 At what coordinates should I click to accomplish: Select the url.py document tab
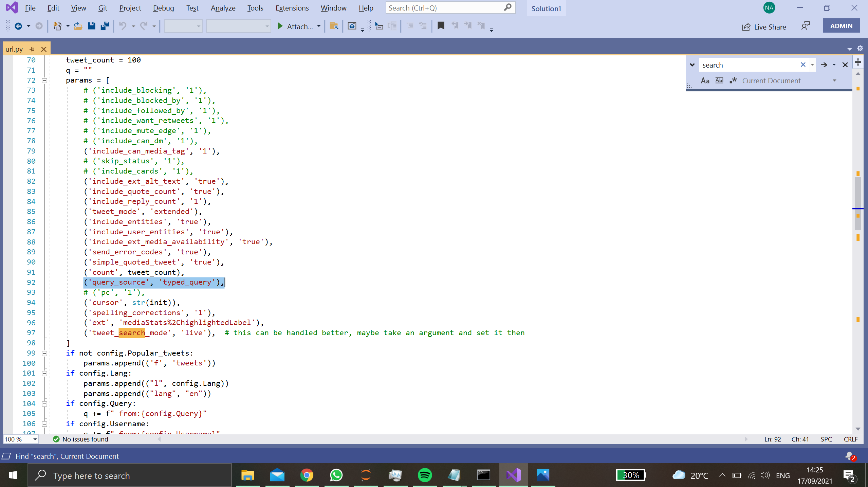[14, 49]
